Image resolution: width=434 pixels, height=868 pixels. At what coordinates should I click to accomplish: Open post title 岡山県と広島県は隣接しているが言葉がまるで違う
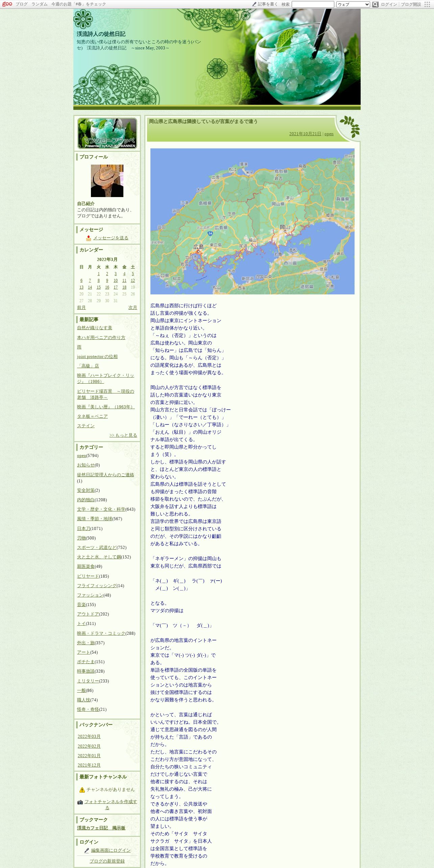click(203, 121)
